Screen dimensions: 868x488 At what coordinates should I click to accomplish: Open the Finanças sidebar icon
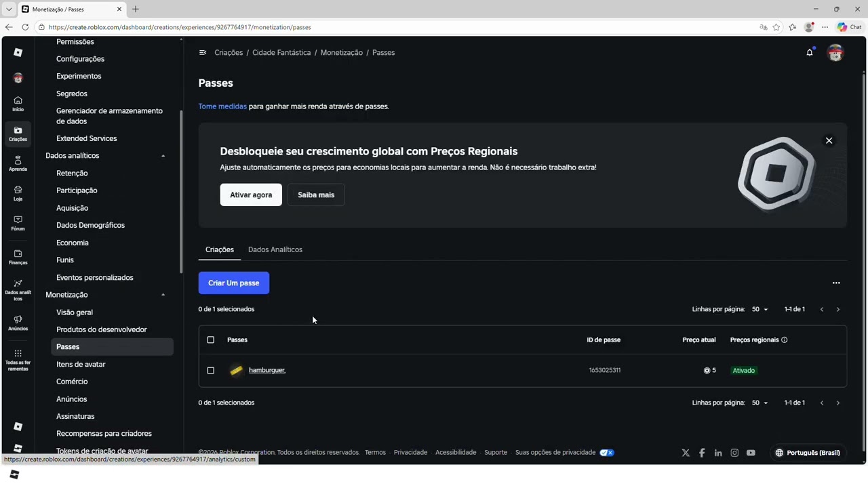click(18, 257)
